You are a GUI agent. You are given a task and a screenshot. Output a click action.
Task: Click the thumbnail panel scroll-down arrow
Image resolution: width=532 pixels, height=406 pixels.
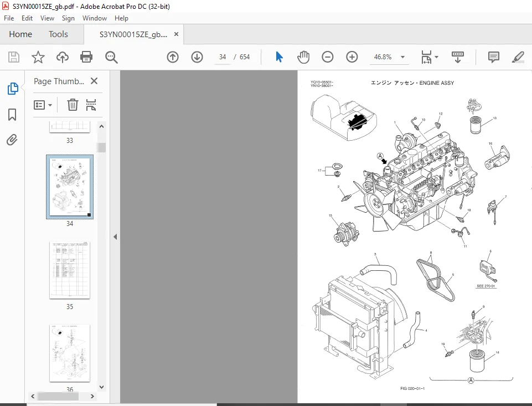[x=101, y=387]
